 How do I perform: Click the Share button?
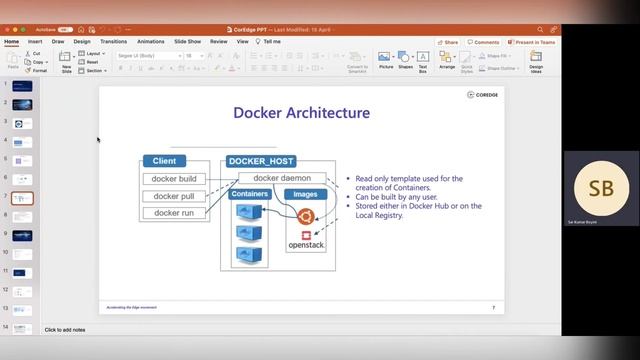click(x=448, y=42)
